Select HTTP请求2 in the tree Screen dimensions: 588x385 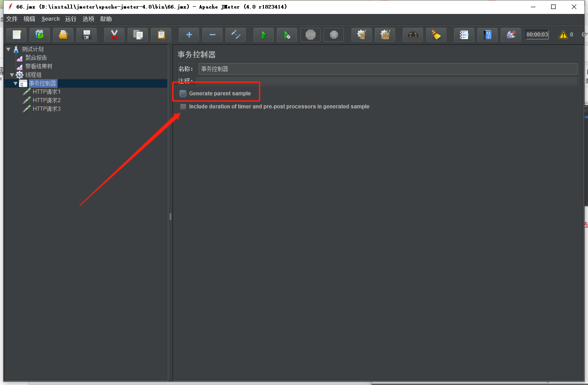(x=46, y=100)
